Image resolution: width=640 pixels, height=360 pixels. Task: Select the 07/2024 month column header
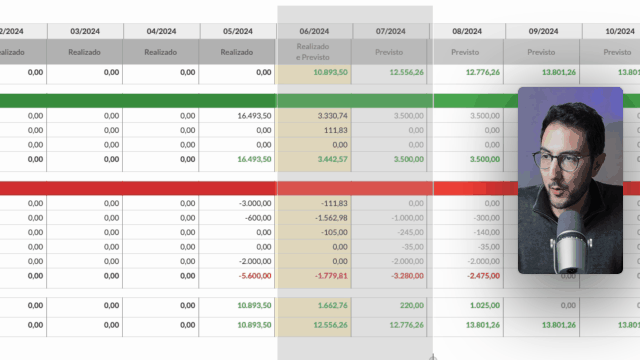pyautogui.click(x=391, y=31)
